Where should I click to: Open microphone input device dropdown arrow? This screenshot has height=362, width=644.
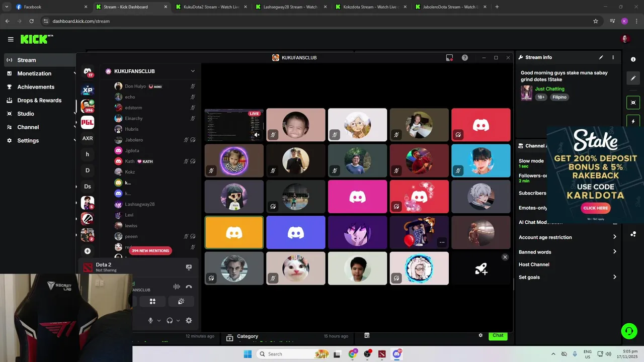(159, 320)
